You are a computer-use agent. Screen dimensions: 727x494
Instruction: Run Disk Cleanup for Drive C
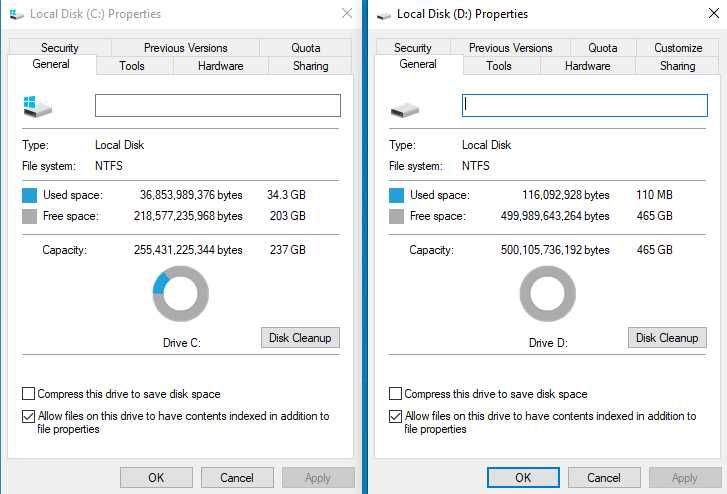300,338
